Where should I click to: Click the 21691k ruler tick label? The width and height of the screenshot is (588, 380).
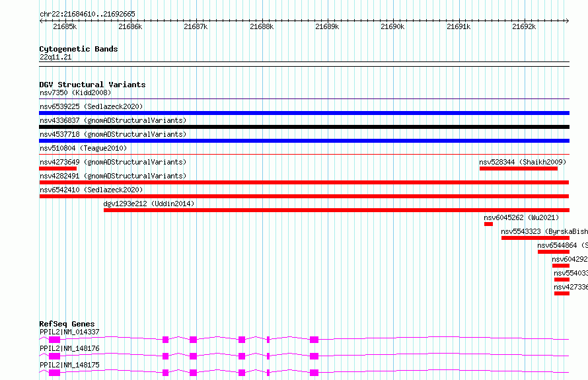tap(459, 26)
